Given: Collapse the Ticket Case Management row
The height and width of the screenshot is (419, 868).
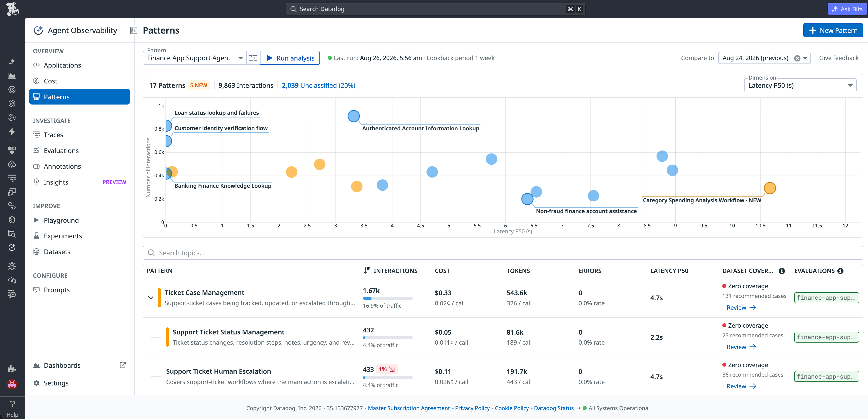Looking at the screenshot, I should [151, 297].
